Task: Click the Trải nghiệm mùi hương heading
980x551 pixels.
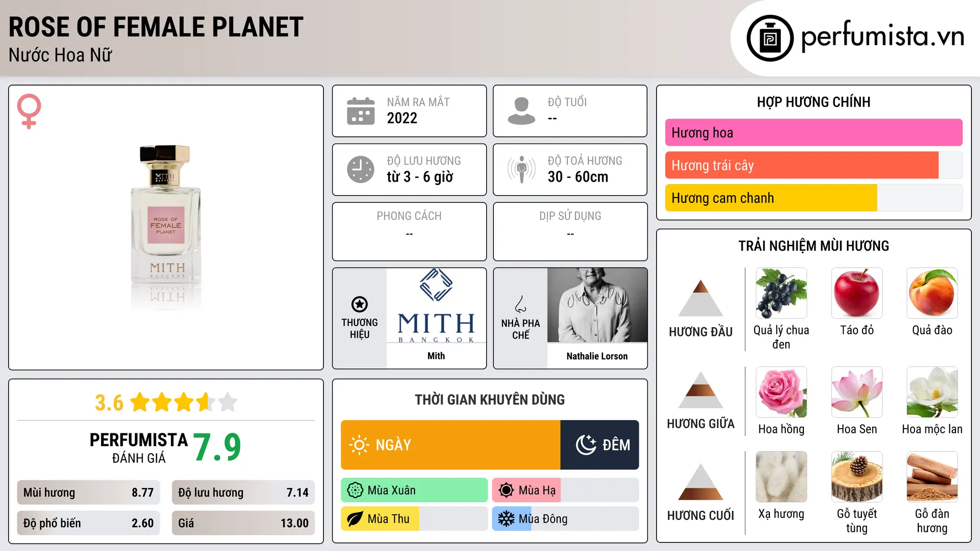Action: click(813, 246)
